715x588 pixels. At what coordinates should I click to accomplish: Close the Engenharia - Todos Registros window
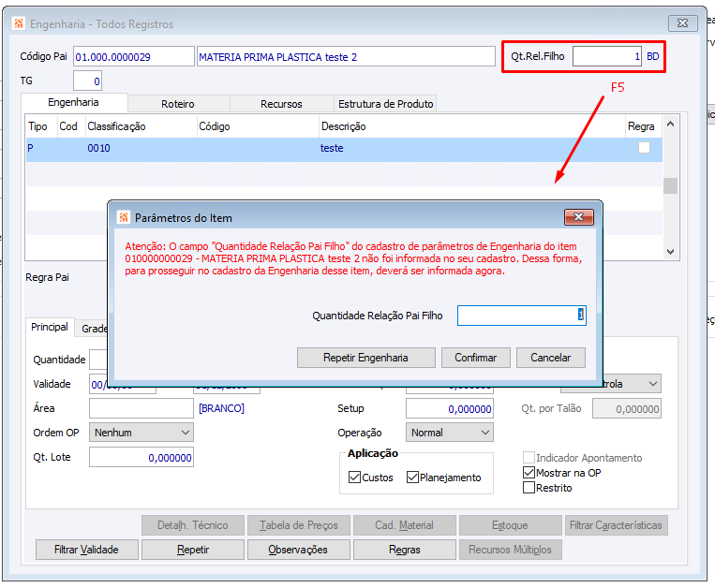682,22
